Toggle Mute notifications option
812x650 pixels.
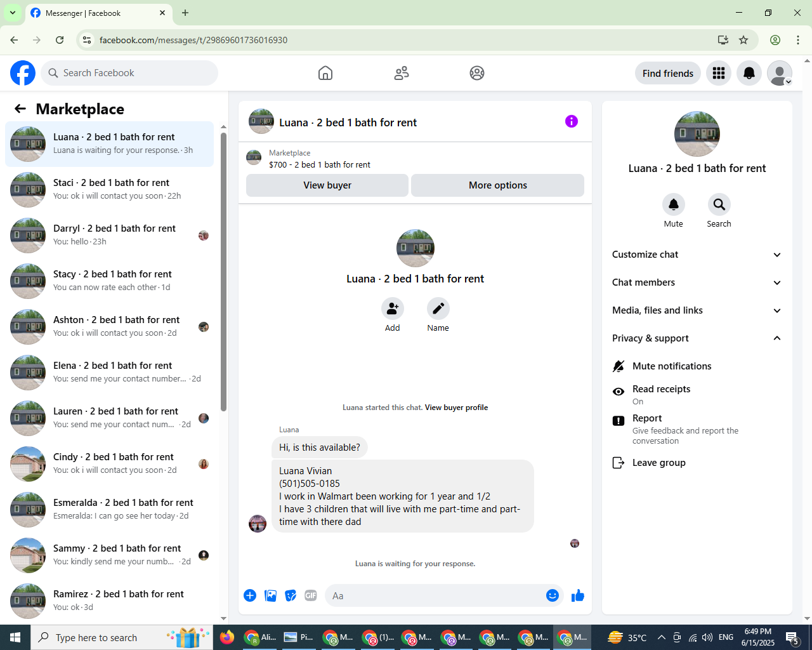click(697, 366)
